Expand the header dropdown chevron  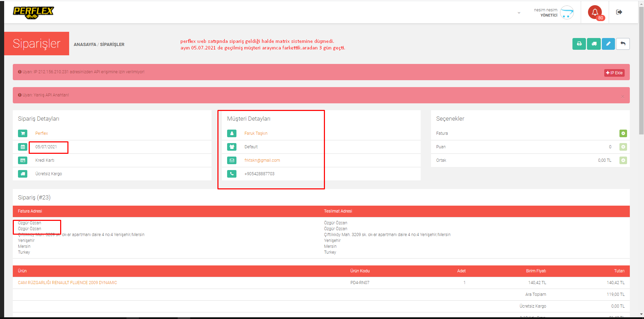(519, 13)
